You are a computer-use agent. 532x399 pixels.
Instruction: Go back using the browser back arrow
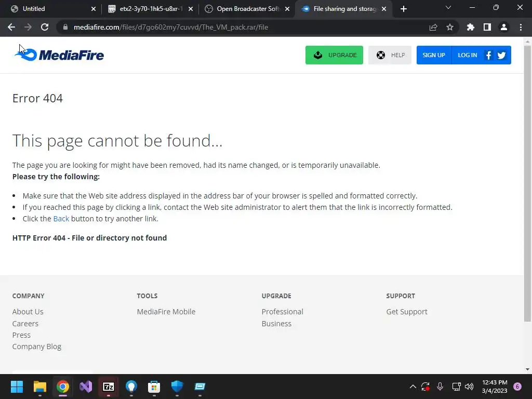point(11,27)
